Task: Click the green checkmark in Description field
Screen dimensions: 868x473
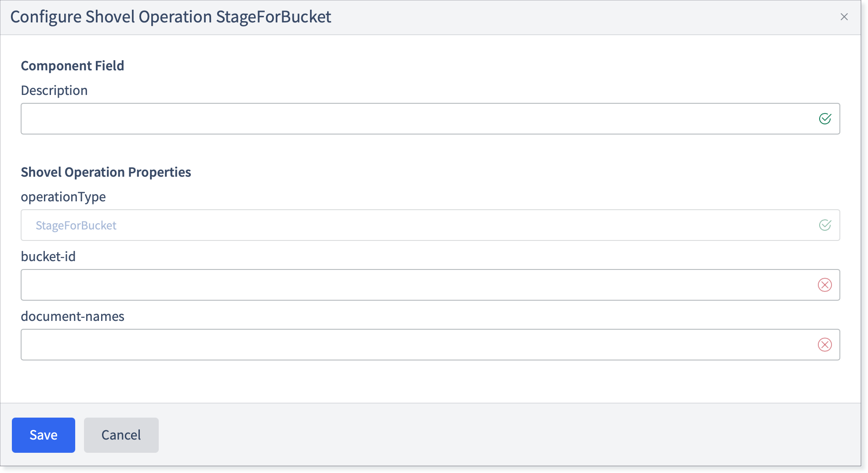Action: 825,119
